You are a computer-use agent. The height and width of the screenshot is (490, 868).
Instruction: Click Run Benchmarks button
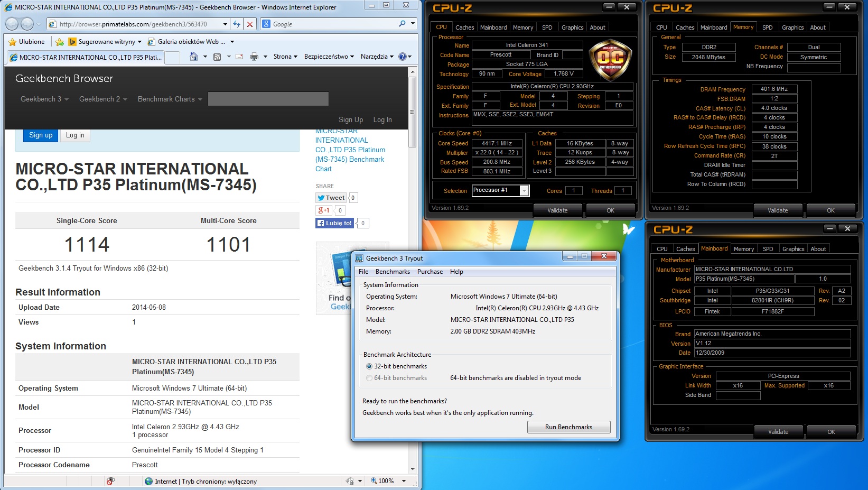tap(568, 427)
